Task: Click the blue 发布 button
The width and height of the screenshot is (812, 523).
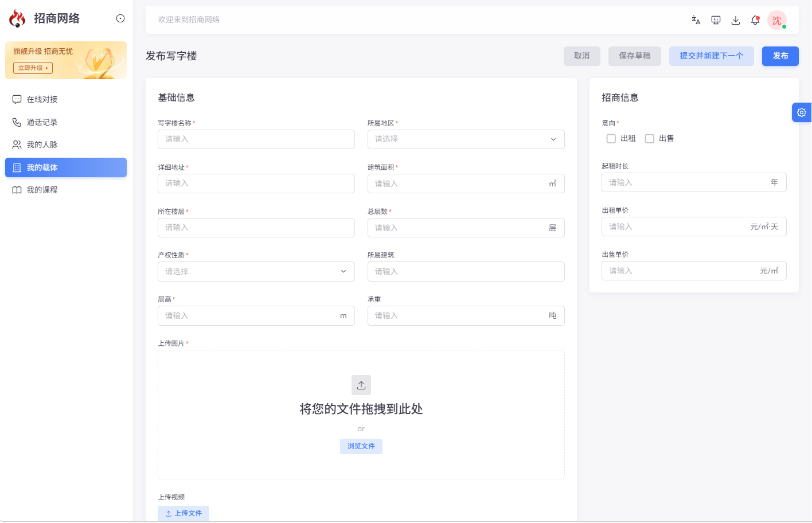Action: [x=780, y=56]
